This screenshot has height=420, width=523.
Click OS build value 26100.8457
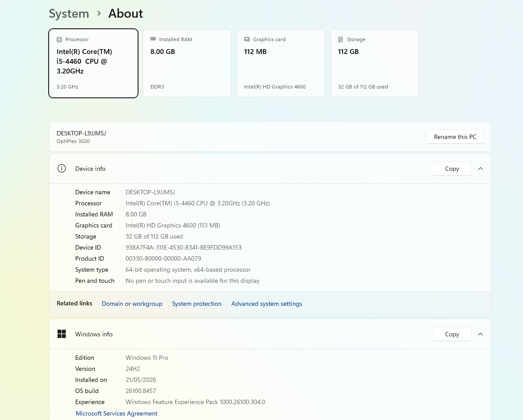click(x=141, y=391)
